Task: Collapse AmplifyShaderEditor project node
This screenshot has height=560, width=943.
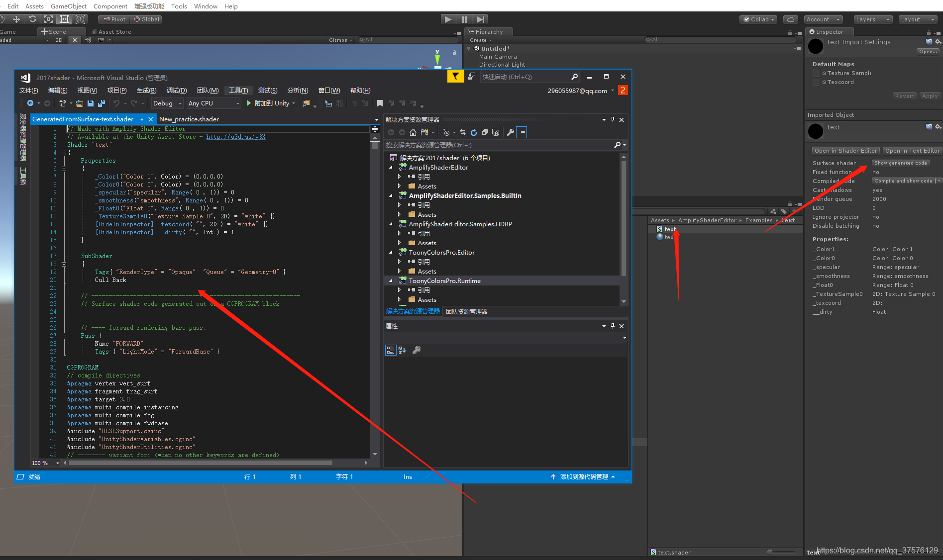Action: (x=391, y=168)
